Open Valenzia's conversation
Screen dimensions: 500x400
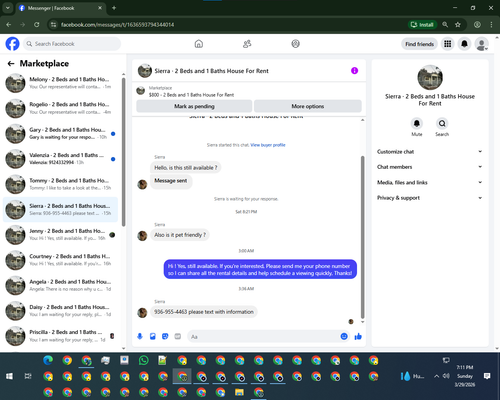point(61,159)
